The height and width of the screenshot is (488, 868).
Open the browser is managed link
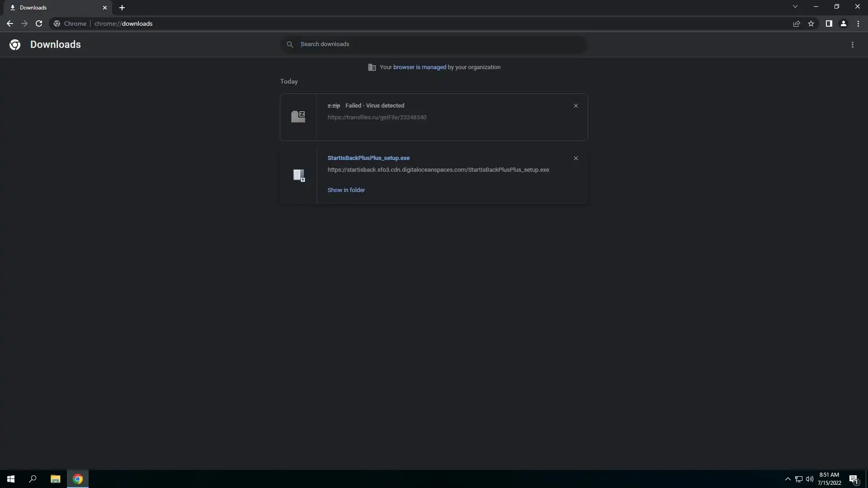click(x=419, y=67)
